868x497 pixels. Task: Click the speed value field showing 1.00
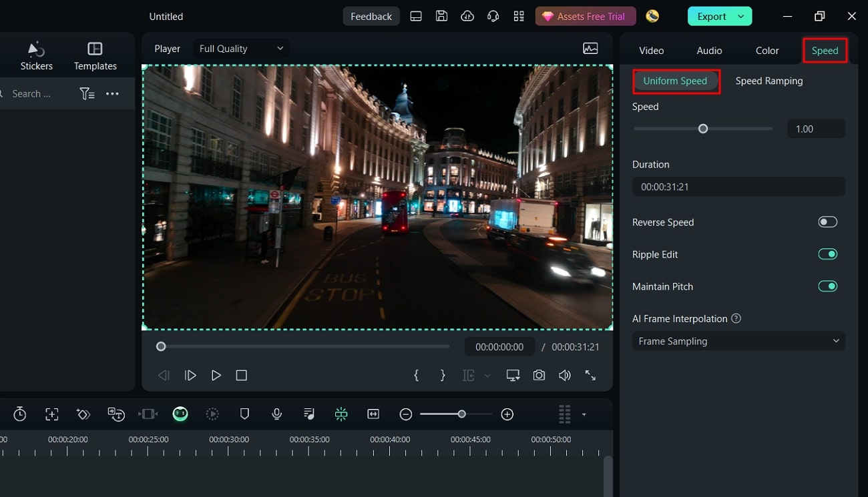(817, 129)
